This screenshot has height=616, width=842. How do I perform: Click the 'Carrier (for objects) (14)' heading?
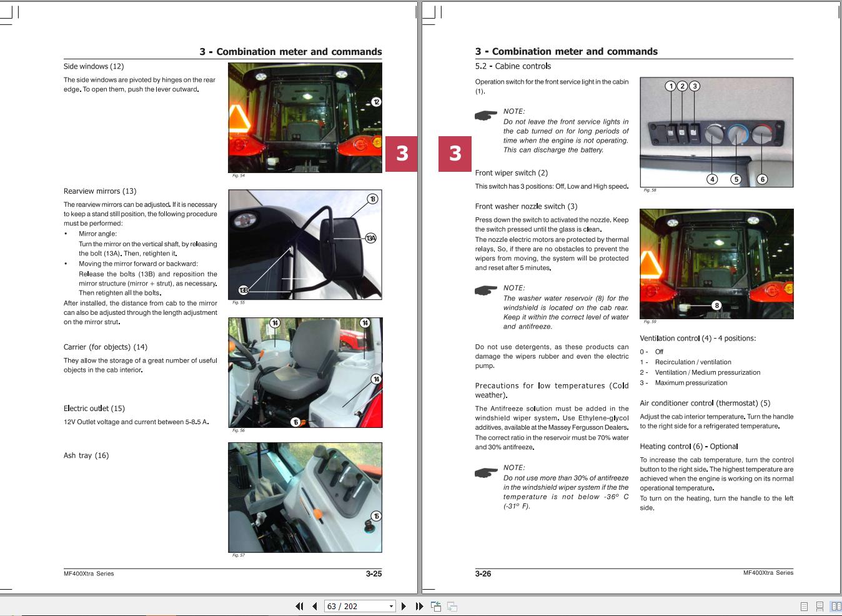click(x=106, y=347)
